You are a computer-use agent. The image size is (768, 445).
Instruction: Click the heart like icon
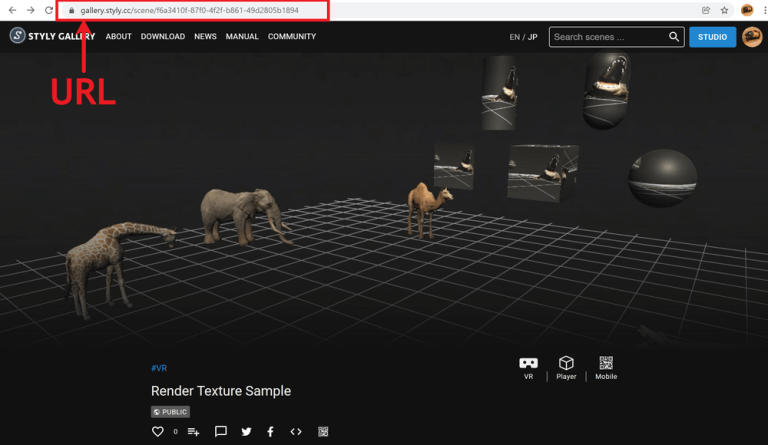coord(157,432)
